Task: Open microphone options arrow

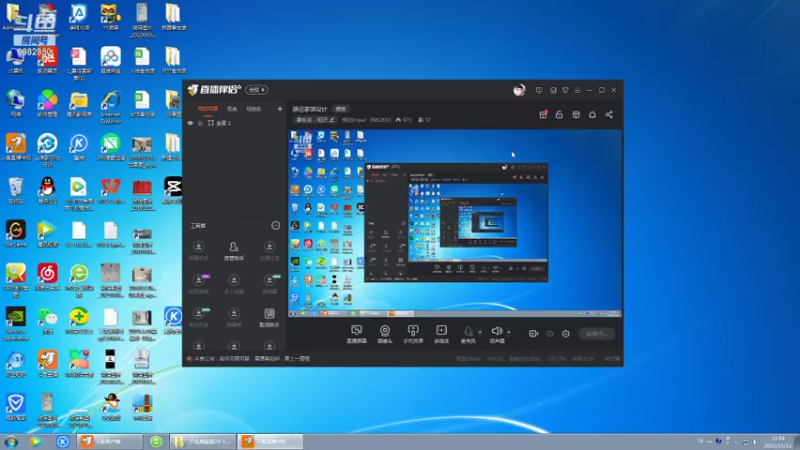Action: pyautogui.click(x=480, y=332)
